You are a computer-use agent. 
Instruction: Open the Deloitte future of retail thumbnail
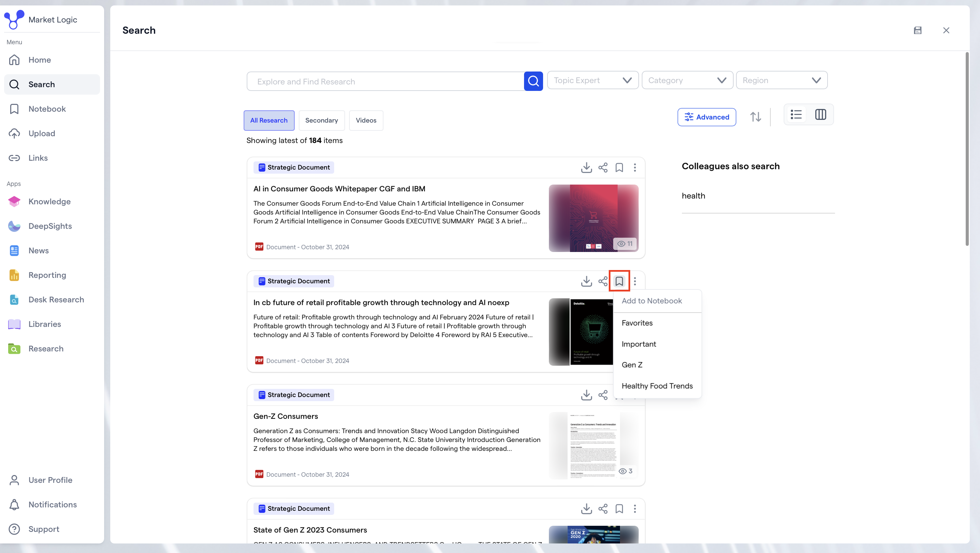(581, 332)
